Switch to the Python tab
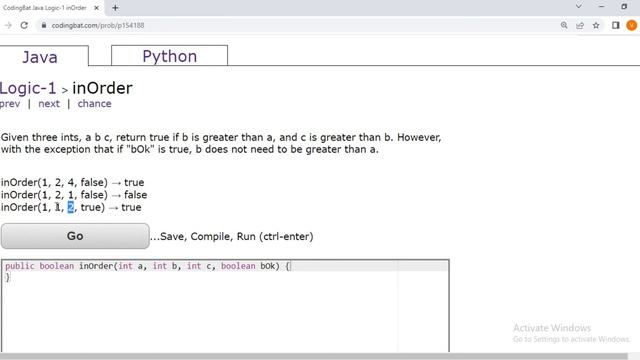Image resolution: width=640 pixels, height=360 pixels. tap(169, 56)
